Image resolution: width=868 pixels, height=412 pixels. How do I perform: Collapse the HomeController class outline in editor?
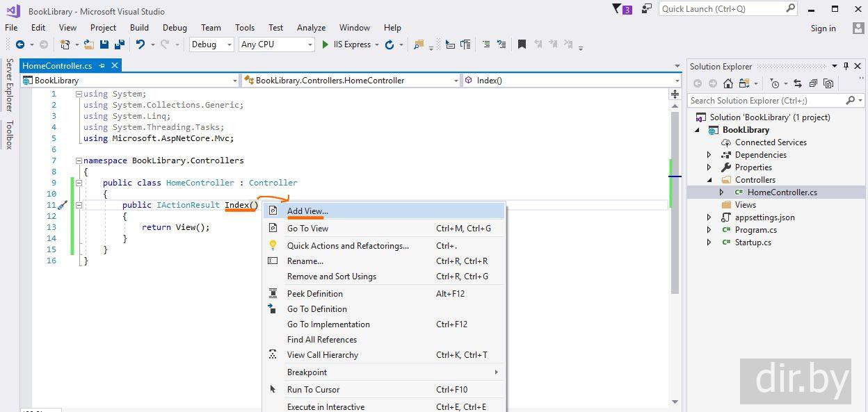click(x=79, y=183)
